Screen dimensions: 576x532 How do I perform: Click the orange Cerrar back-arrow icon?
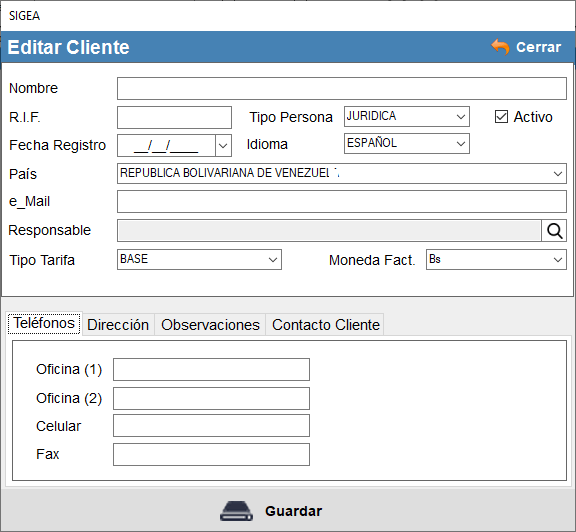tap(500, 47)
